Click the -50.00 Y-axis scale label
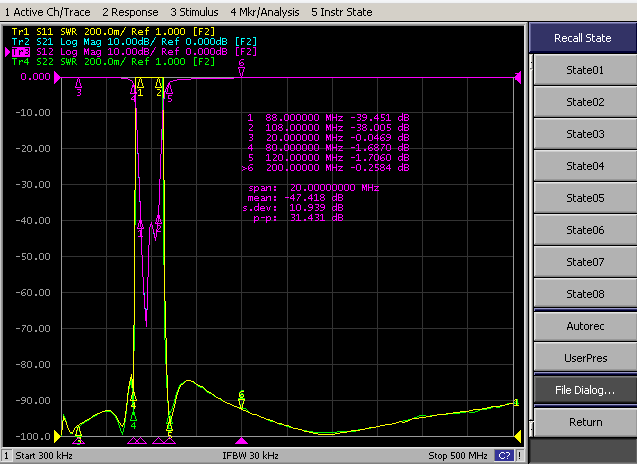 click(x=33, y=257)
